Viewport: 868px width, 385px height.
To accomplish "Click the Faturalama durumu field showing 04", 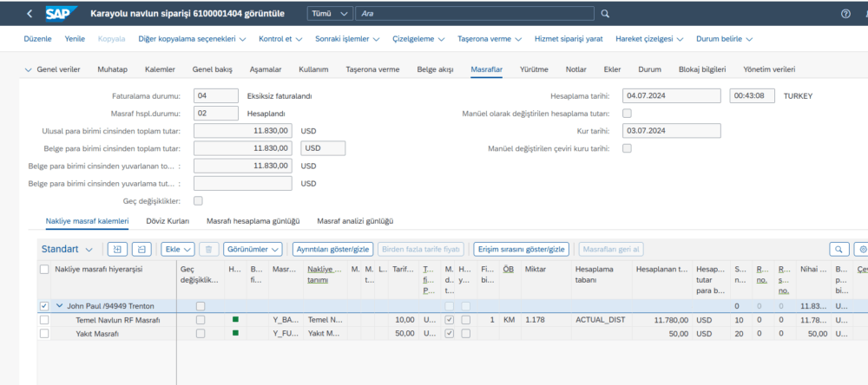I will [216, 95].
